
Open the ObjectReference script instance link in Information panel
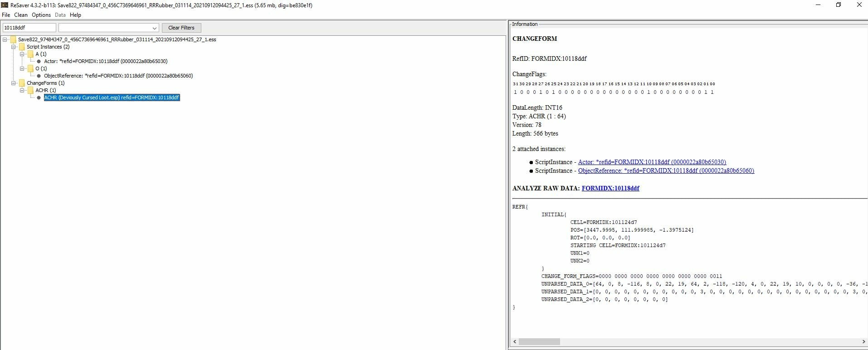click(x=666, y=170)
